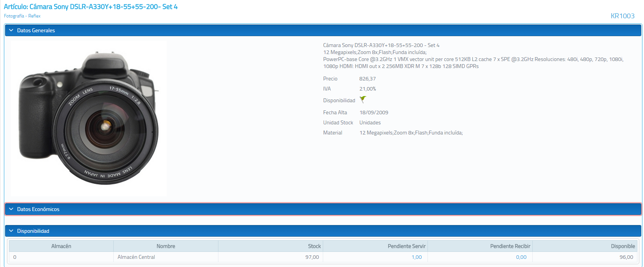Click the Fecha Alta date 18/09/2009

pyautogui.click(x=374, y=112)
